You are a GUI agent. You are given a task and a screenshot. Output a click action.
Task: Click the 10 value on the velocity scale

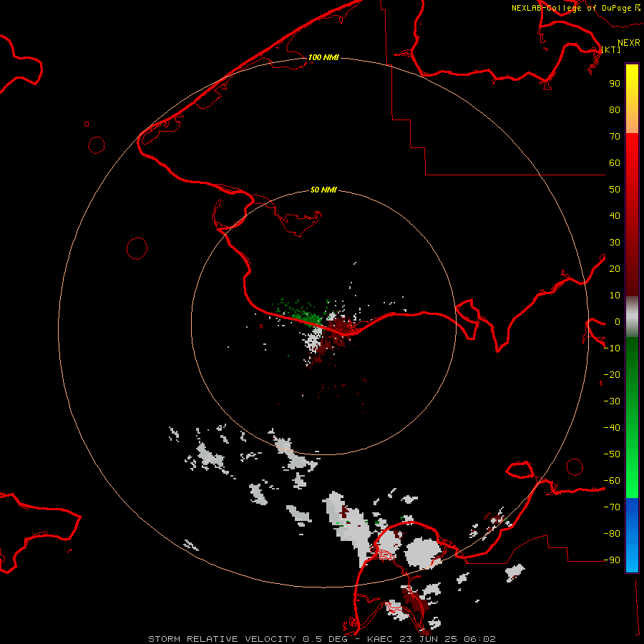click(615, 296)
